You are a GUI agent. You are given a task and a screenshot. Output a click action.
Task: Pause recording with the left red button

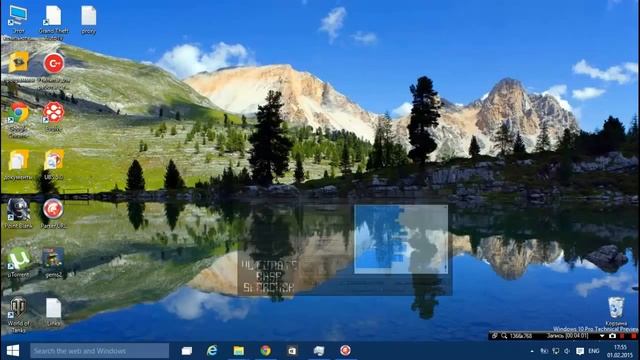pyautogui.click(x=622, y=336)
